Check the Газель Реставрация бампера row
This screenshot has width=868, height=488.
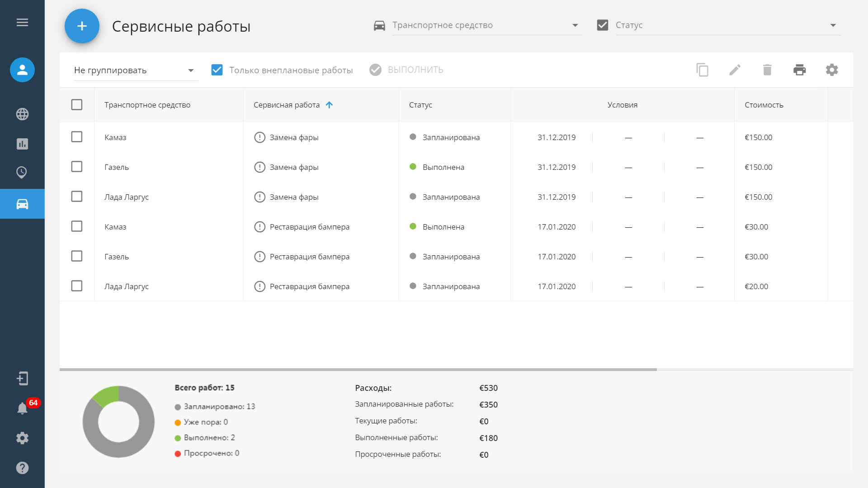pyautogui.click(x=77, y=256)
